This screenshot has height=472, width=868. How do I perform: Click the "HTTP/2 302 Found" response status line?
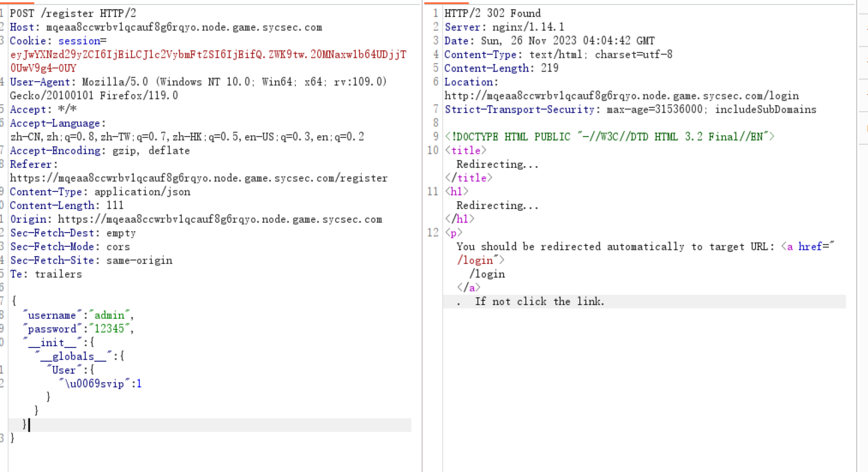point(493,13)
